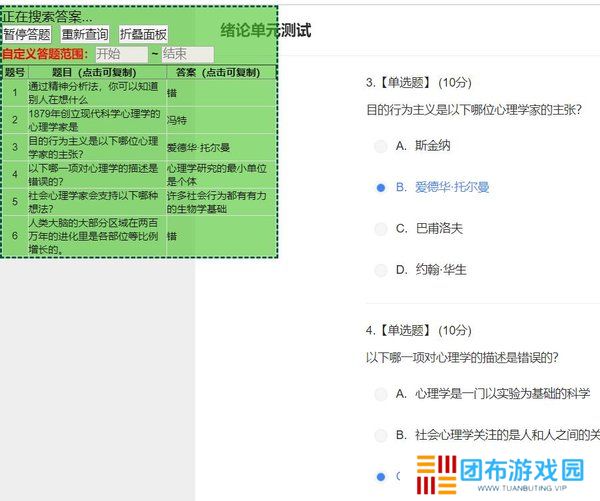This screenshot has width=600, height=501.
Task: Select question 4 option C radio button
Action: click(x=381, y=477)
